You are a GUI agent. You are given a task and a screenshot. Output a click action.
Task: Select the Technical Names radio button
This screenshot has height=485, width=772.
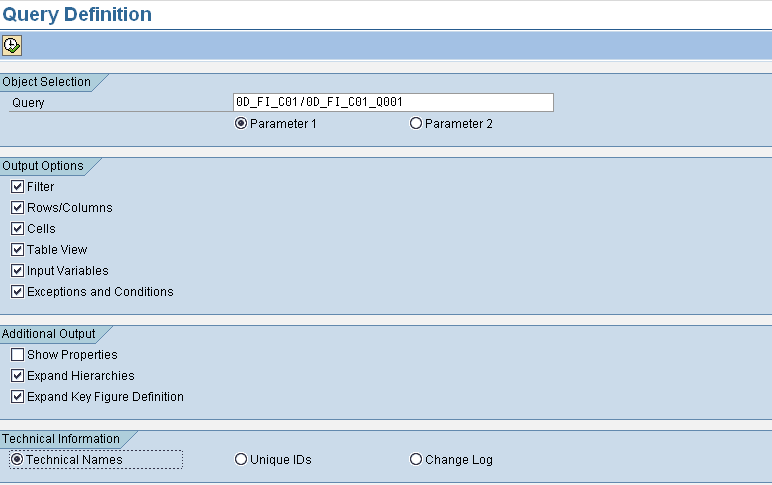click(x=16, y=460)
